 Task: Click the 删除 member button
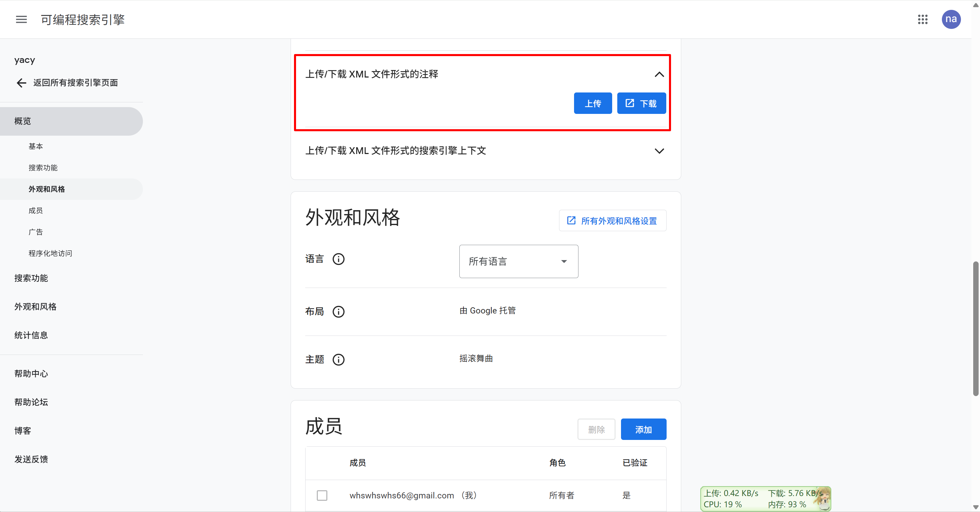[x=596, y=429]
